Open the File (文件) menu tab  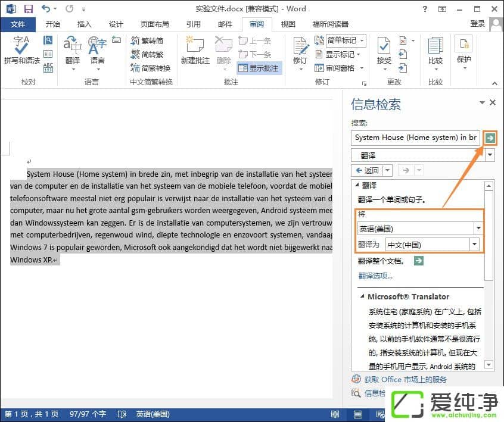pyautogui.click(x=18, y=24)
